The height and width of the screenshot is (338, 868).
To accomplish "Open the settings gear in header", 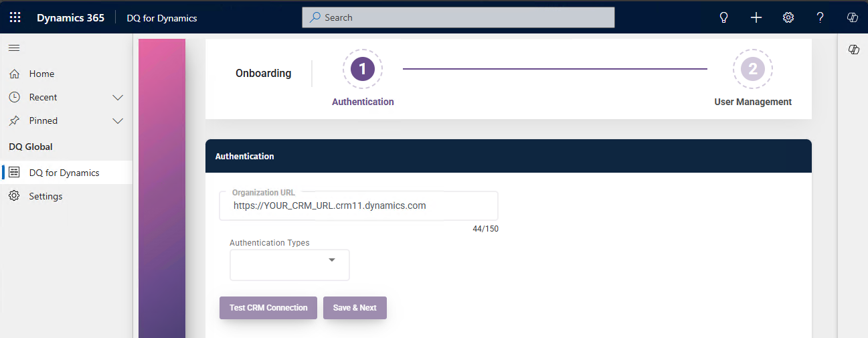I will coord(788,17).
